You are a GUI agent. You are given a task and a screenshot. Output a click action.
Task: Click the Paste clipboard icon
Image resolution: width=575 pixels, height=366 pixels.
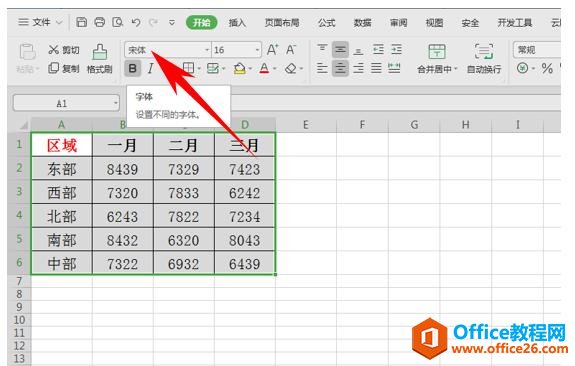[27, 52]
